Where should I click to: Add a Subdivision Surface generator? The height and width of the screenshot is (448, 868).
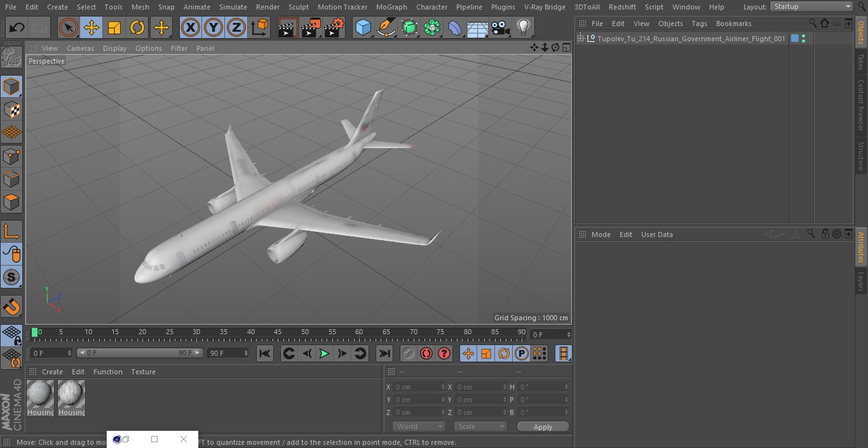point(409,27)
